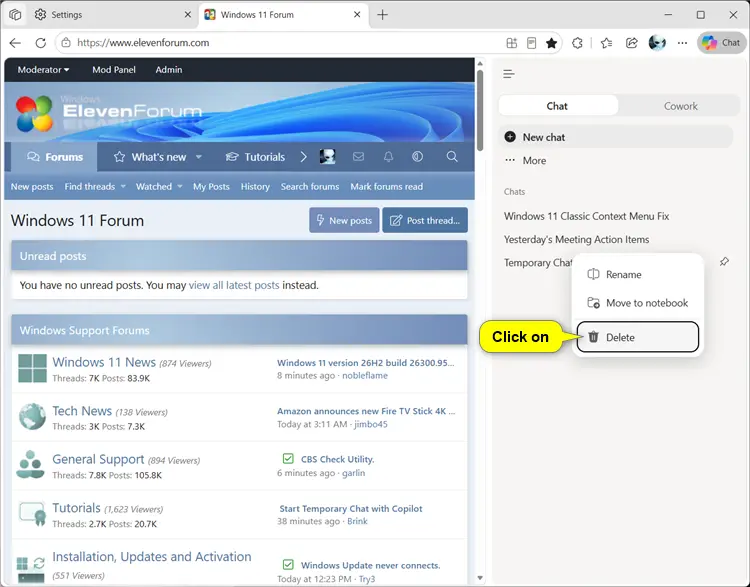Image resolution: width=750 pixels, height=587 pixels.
Task: Click the Tutorials certificate icon
Action: pos(33,513)
